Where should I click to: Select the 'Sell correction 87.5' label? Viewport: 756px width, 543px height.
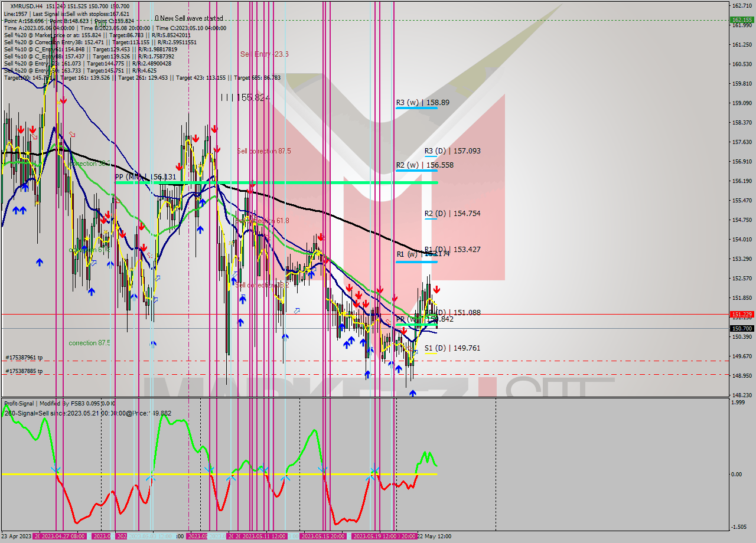263,151
